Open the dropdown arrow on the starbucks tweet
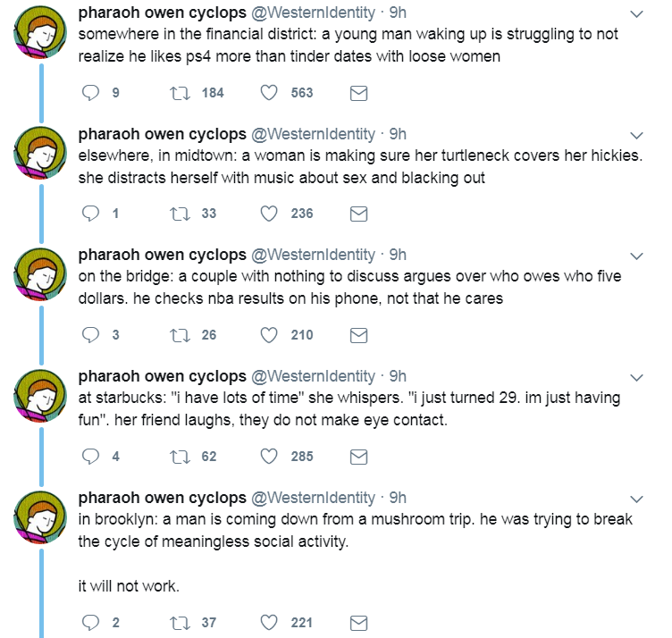Image resolution: width=672 pixels, height=638 pixels. pos(636,377)
